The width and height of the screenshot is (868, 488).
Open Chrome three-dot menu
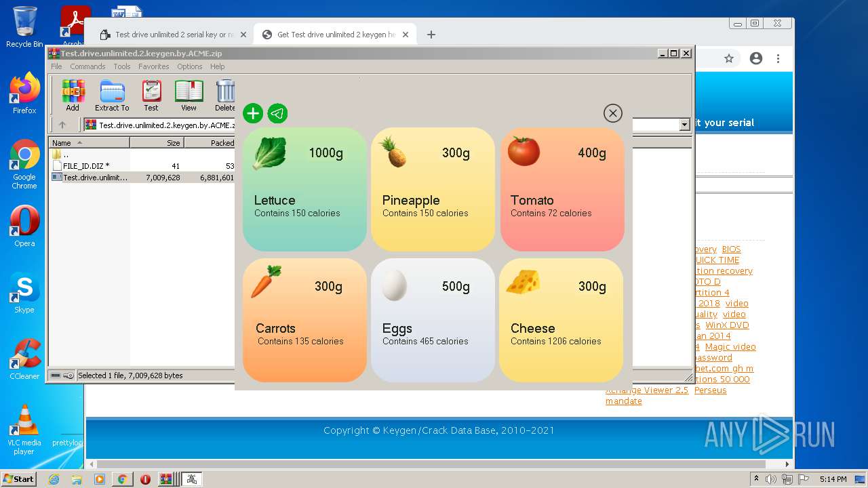click(x=778, y=59)
